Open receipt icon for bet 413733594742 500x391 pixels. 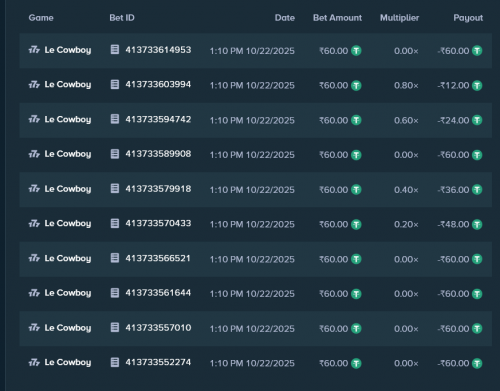tap(115, 119)
